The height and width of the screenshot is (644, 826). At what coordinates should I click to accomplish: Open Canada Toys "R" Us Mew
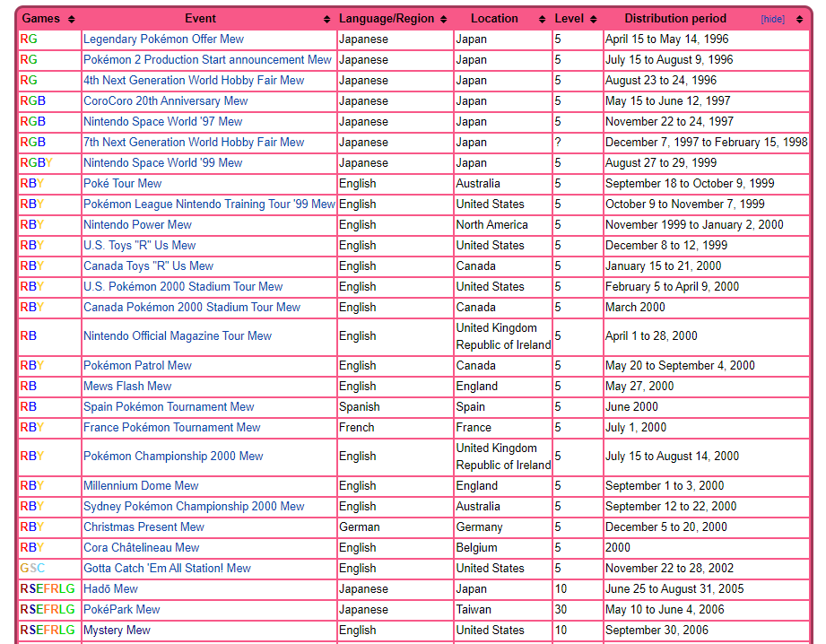click(149, 265)
